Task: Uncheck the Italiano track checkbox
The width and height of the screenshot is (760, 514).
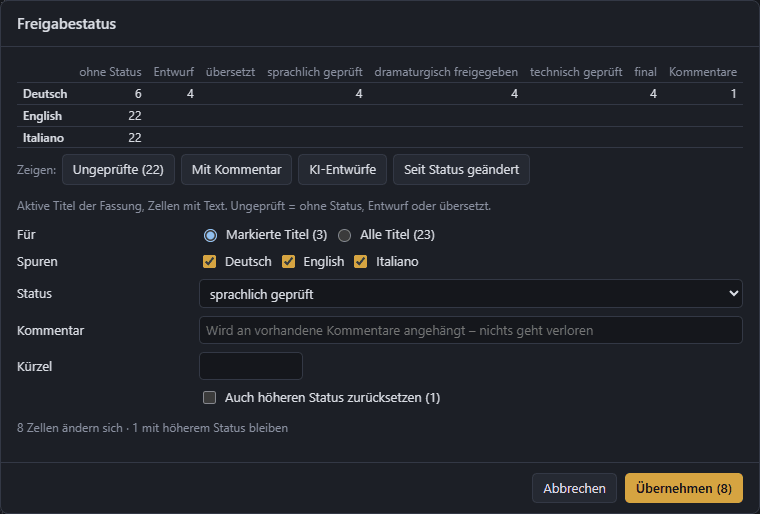Action: point(361,262)
